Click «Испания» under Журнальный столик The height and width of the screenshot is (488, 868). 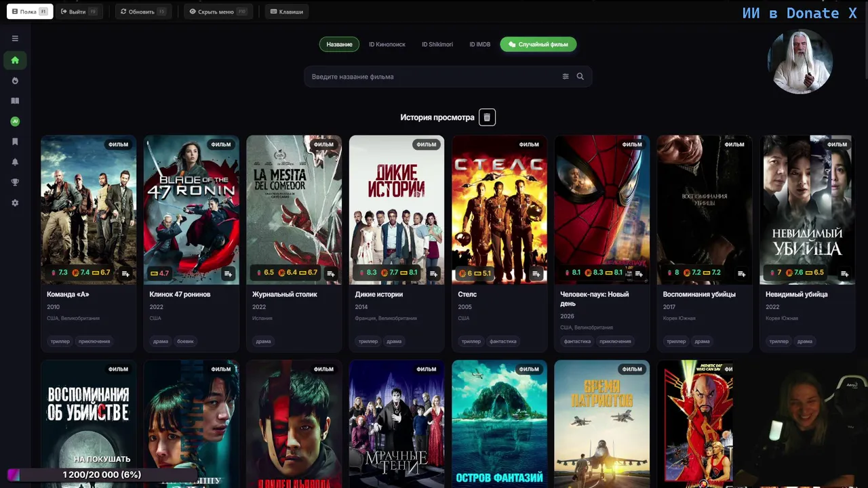[262, 319]
